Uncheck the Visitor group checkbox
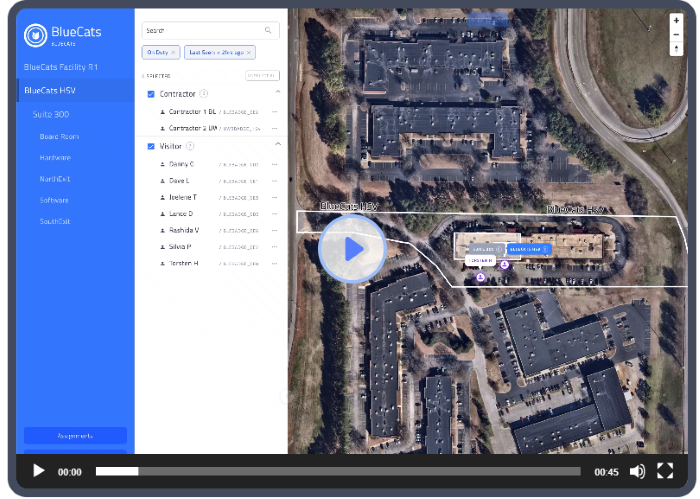The image size is (700, 499). (151, 146)
